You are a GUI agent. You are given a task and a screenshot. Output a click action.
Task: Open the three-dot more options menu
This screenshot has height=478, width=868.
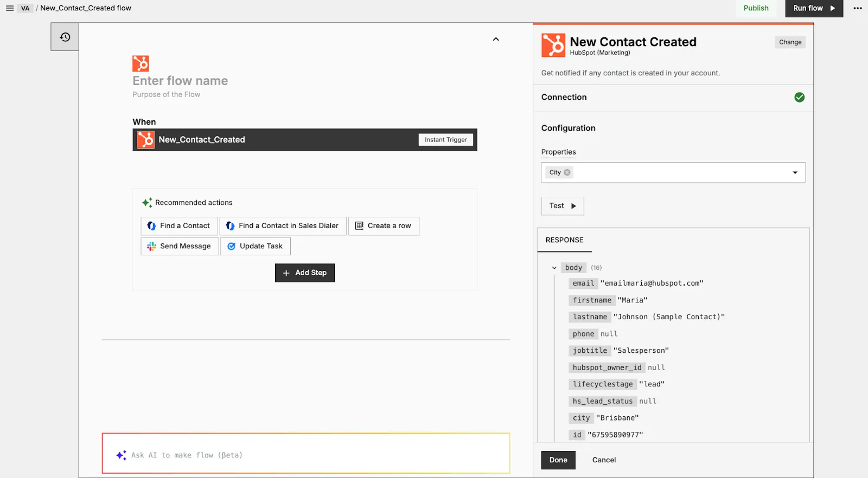pos(858,8)
